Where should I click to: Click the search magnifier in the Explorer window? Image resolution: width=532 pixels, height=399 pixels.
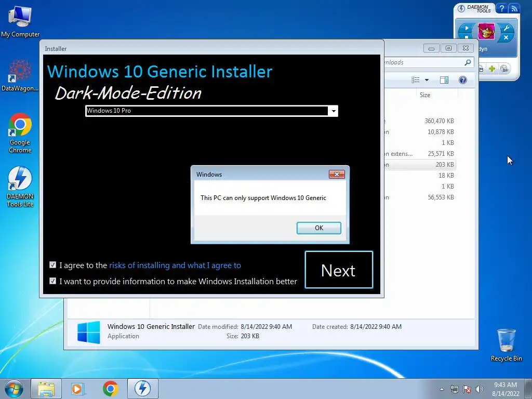(x=468, y=62)
